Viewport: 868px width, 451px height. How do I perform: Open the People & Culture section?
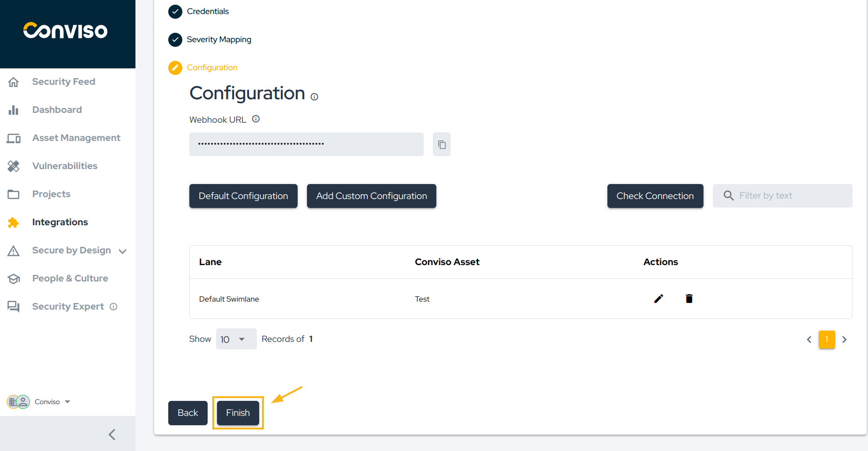(69, 278)
